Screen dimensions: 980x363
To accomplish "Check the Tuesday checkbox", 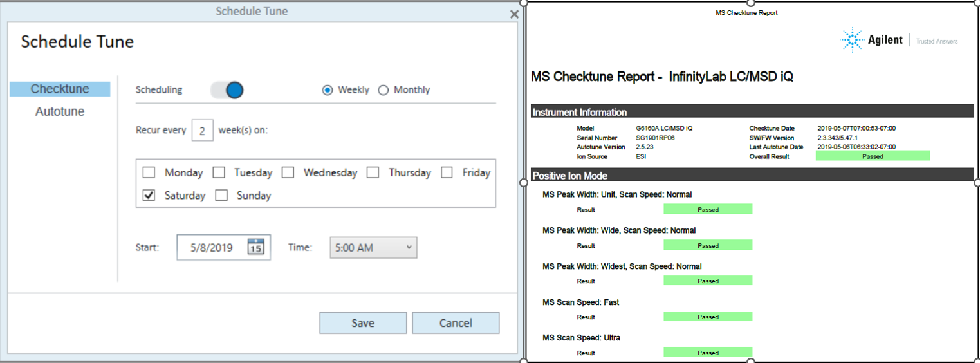I will point(219,172).
